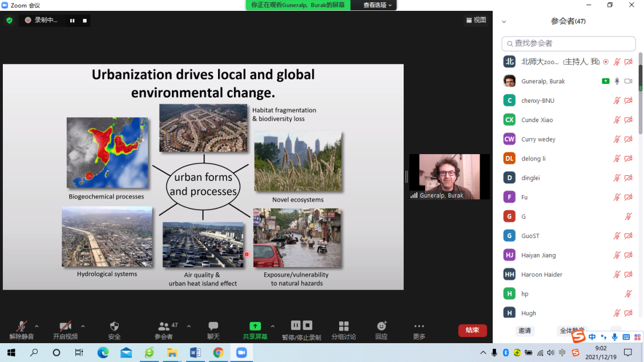Click the green encryption shield icon
This screenshot has width=644, height=362.
(x=9, y=21)
